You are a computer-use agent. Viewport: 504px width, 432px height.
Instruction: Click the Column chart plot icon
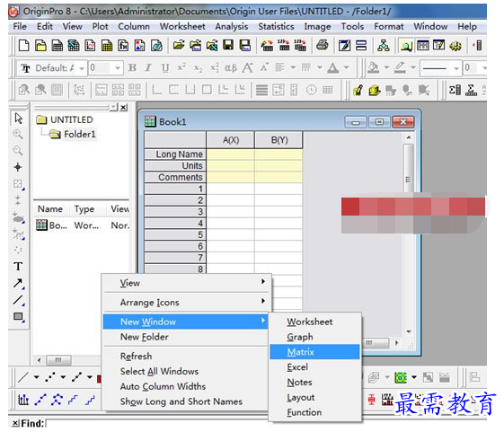(x=23, y=400)
